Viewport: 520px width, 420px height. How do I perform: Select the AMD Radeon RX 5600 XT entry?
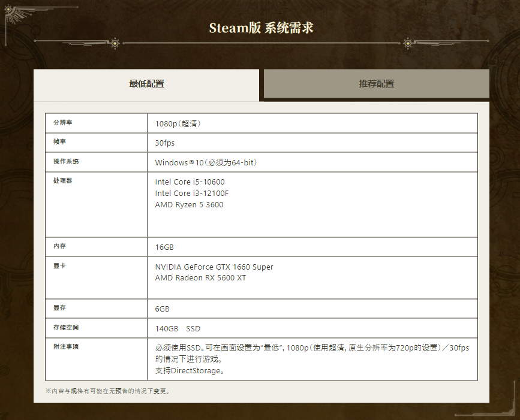tap(200, 278)
